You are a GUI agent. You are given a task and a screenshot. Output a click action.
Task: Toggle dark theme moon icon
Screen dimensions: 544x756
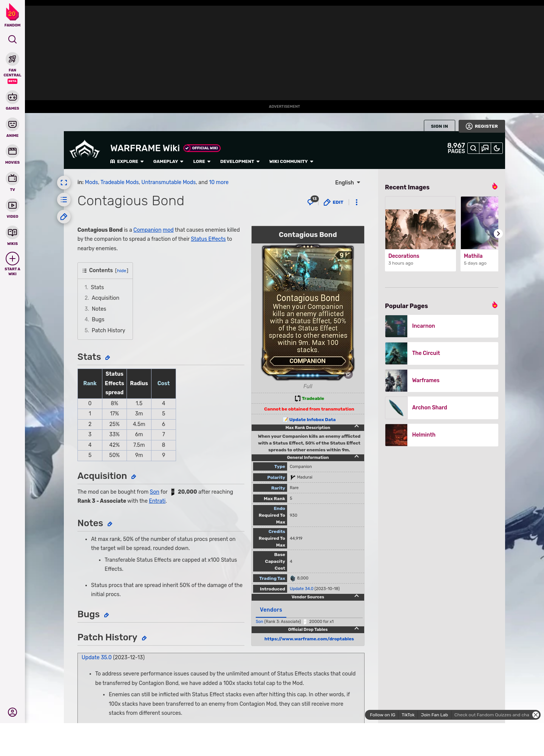coord(497,149)
